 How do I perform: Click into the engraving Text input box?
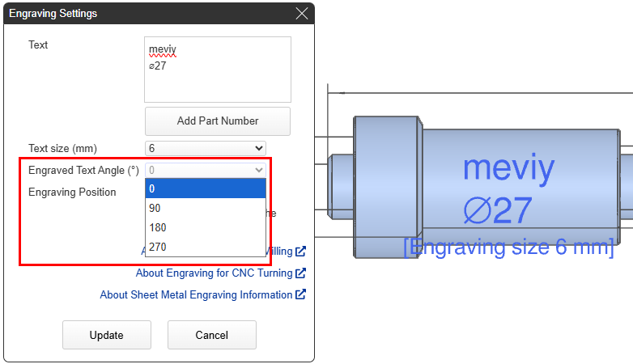click(217, 69)
